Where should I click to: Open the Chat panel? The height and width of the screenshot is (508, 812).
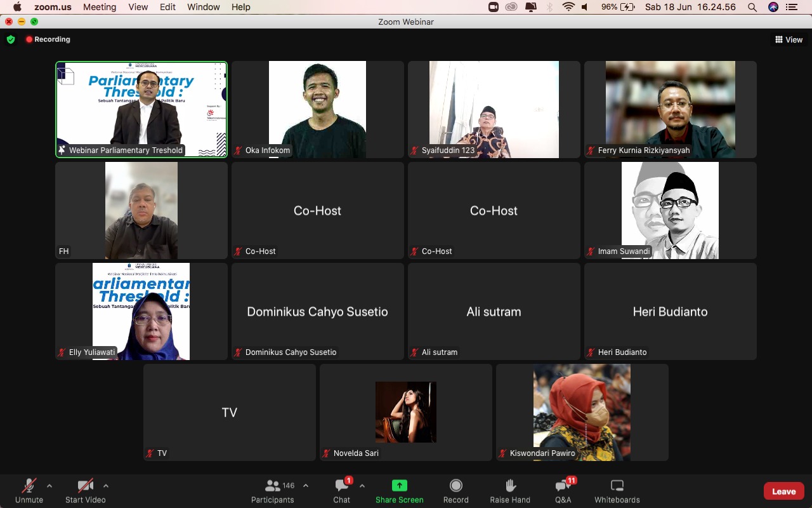(342, 486)
